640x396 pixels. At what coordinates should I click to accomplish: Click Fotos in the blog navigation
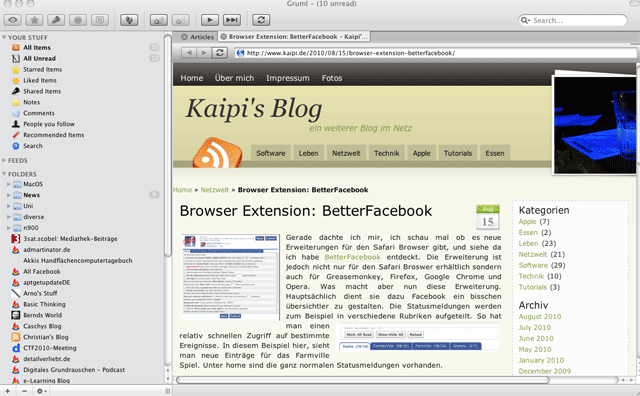332,78
